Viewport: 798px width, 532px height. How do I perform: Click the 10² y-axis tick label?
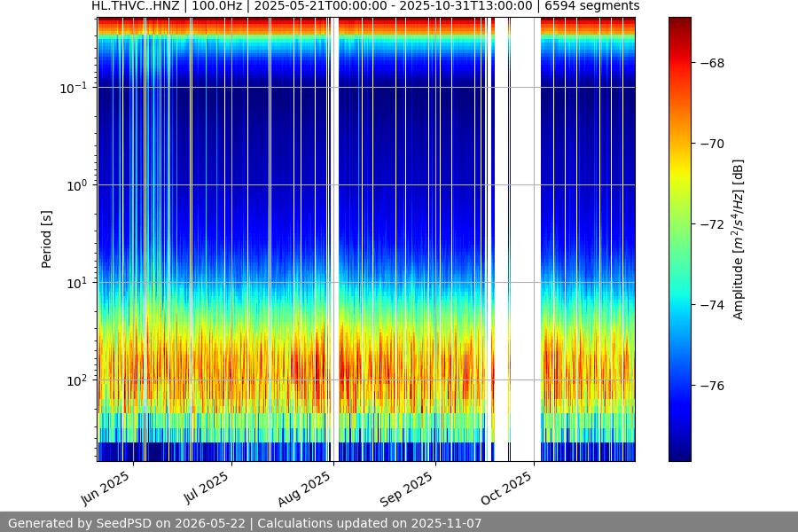[76, 380]
